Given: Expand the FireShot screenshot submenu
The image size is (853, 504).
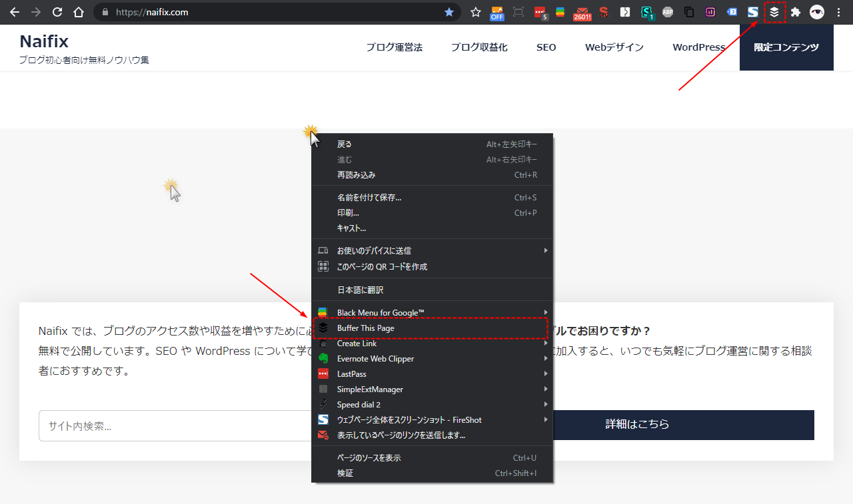Looking at the screenshot, I should pos(432,420).
